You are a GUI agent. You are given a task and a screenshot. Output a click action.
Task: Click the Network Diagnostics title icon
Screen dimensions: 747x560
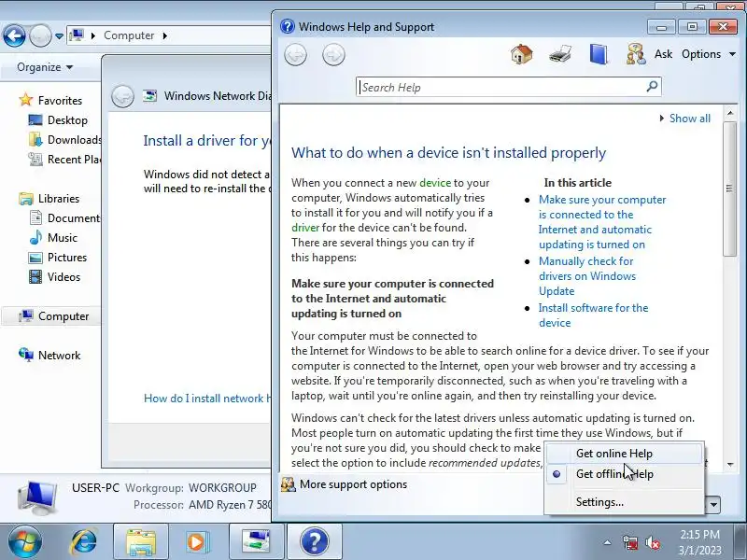149,96
